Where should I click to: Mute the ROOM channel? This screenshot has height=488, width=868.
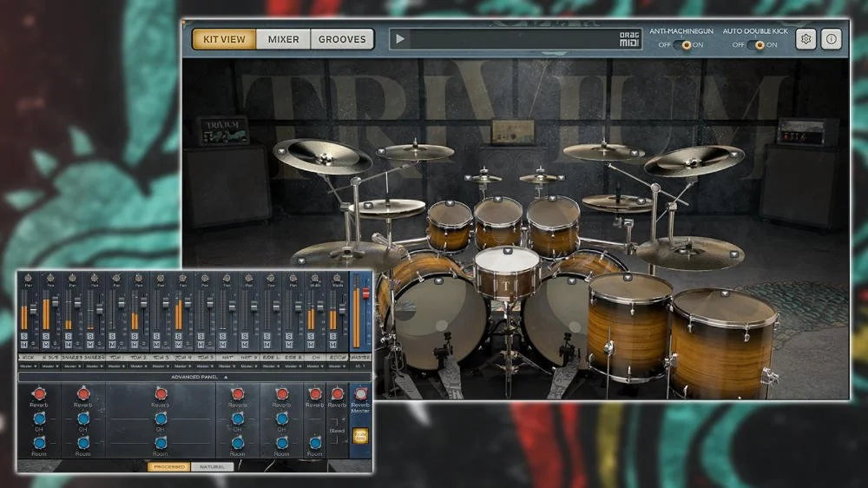point(332,345)
